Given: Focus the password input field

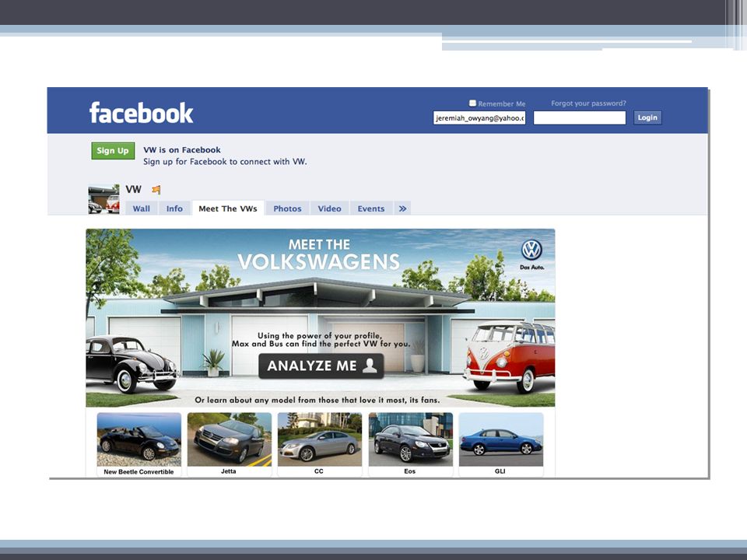Looking at the screenshot, I should pyautogui.click(x=579, y=118).
